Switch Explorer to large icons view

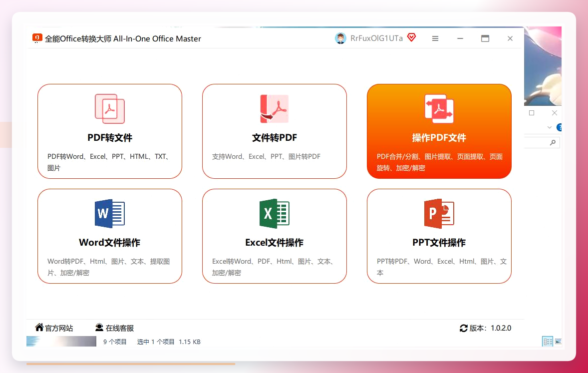[558, 342]
